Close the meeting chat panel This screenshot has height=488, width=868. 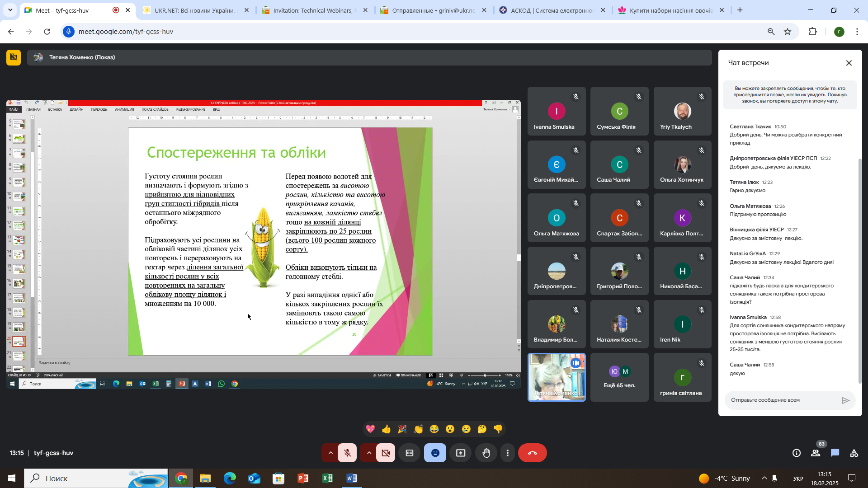pos(849,63)
